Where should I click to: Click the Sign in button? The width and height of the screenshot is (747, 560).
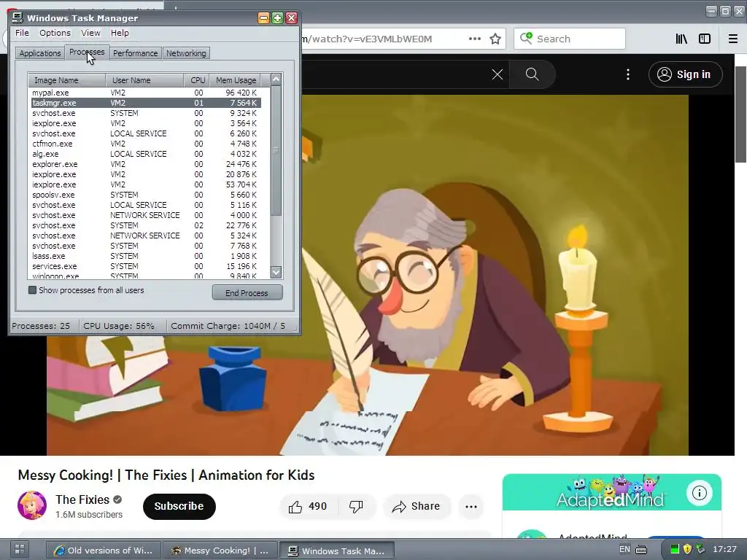pos(685,74)
